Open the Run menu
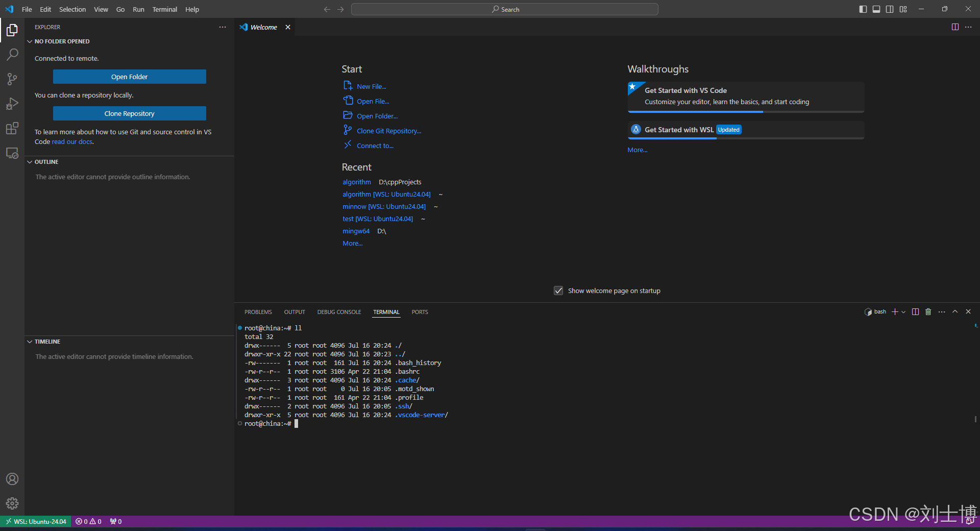The height and width of the screenshot is (531, 980). pos(138,9)
